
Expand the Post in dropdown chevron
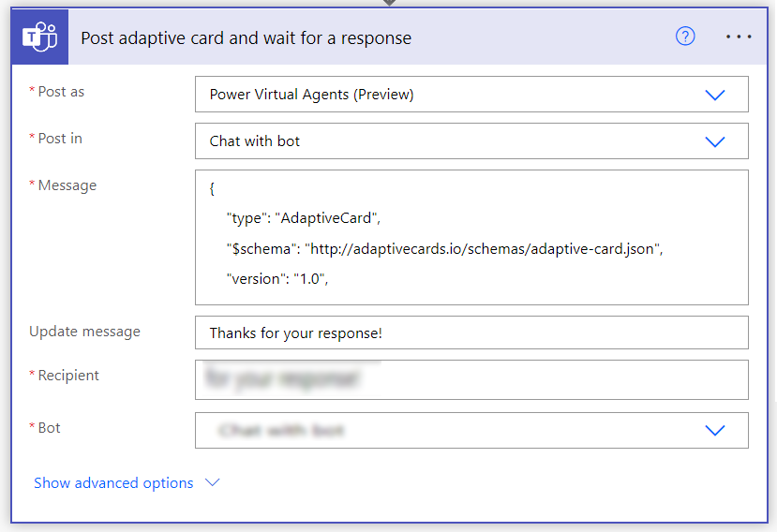tap(714, 141)
